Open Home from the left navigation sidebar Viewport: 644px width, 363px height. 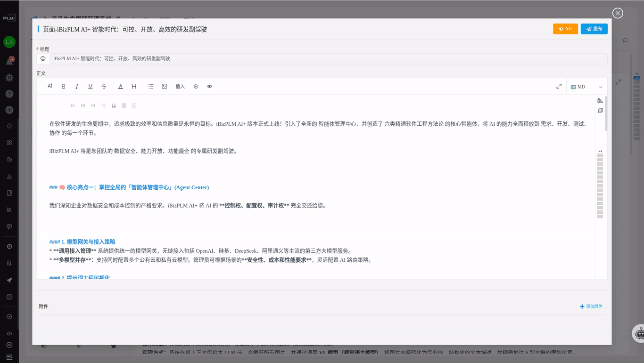click(9, 126)
